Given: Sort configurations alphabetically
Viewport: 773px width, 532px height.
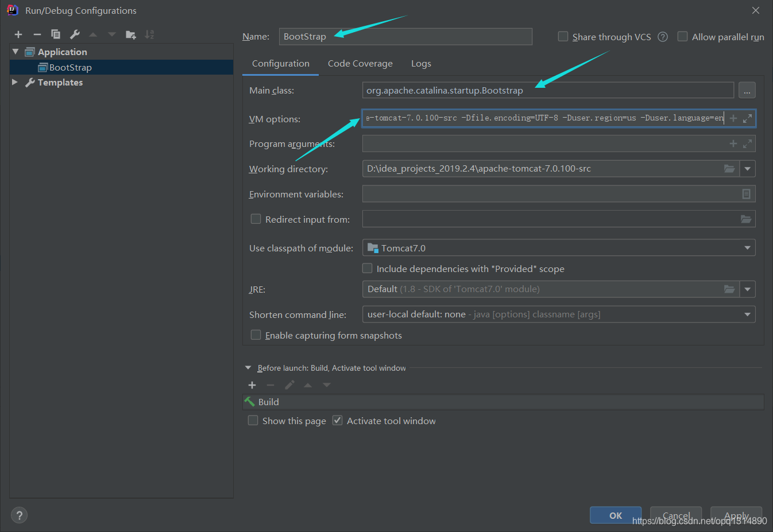Looking at the screenshot, I should 149,34.
